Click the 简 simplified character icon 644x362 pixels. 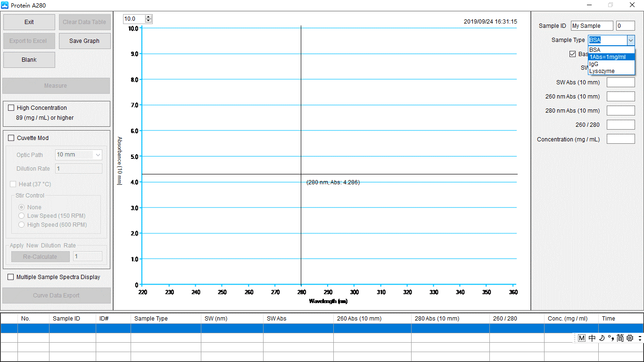[x=620, y=338]
